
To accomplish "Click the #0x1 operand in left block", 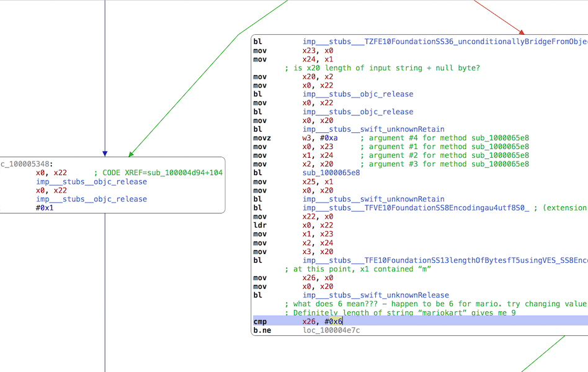I will pyautogui.click(x=46, y=208).
